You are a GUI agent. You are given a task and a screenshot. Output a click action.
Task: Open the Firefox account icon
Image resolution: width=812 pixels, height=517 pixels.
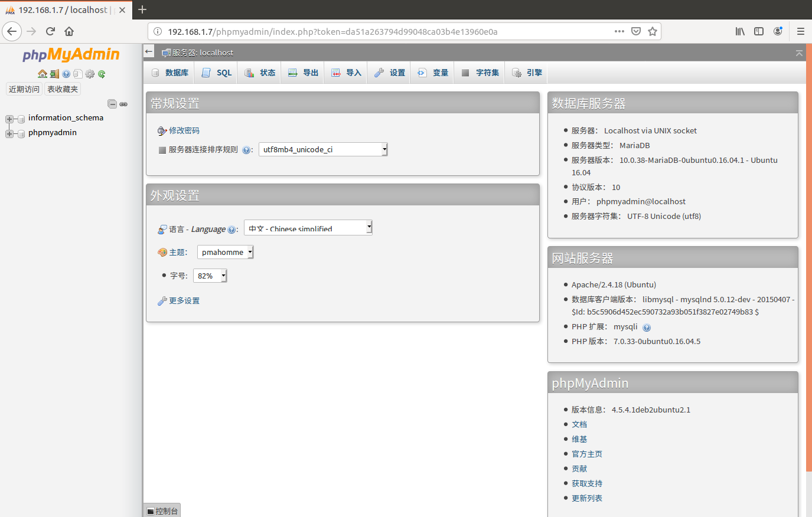pos(778,31)
